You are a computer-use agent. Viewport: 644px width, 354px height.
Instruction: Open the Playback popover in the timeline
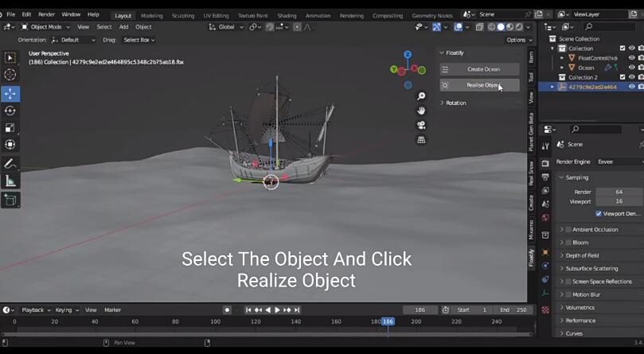point(36,310)
